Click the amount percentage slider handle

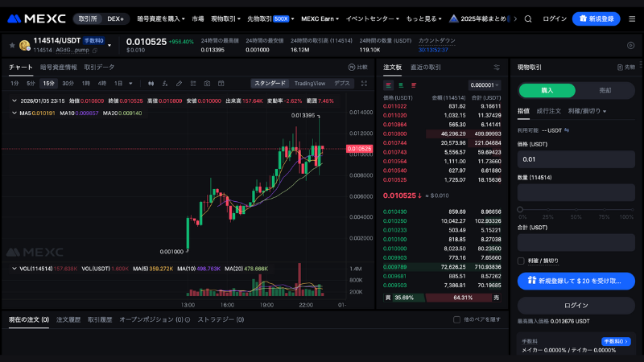pos(520,209)
